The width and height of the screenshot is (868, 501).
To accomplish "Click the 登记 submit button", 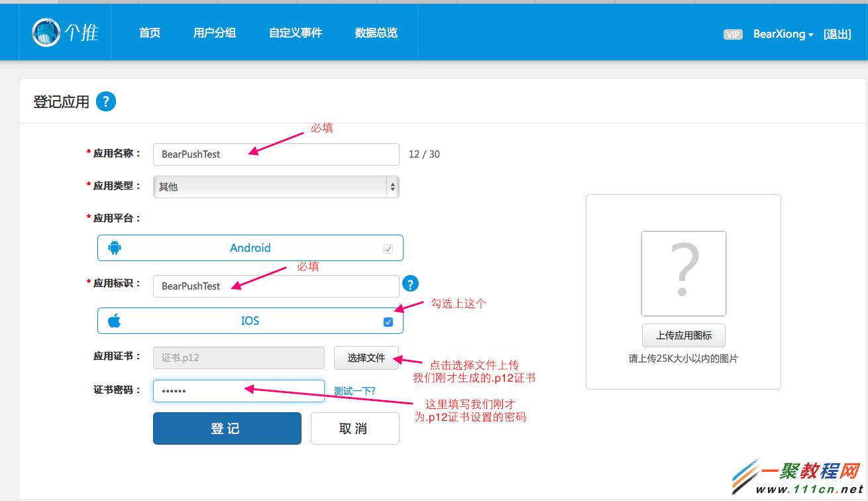I will click(x=227, y=429).
